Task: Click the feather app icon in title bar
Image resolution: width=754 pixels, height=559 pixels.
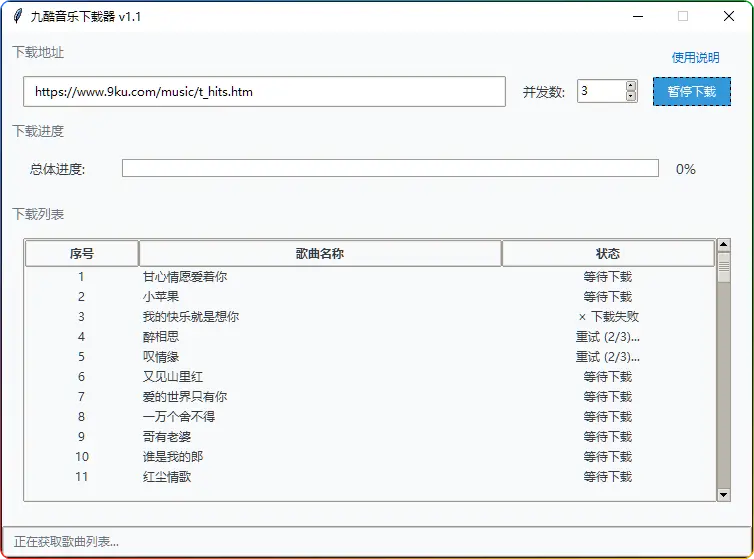Action: point(18,16)
